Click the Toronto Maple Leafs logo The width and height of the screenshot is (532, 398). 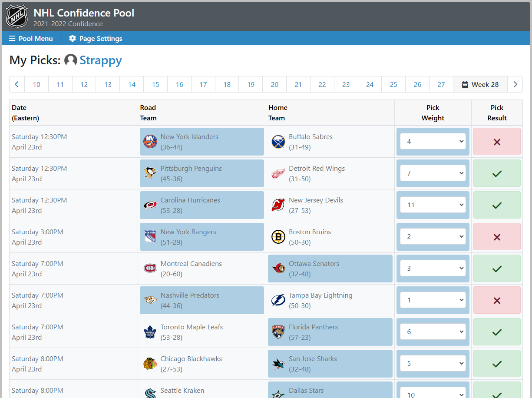[x=150, y=332]
